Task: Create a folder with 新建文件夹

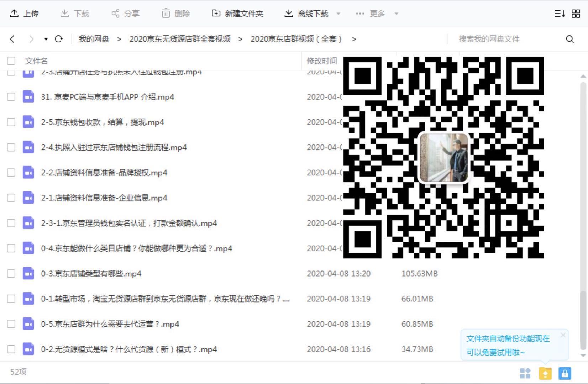Action: tap(237, 14)
